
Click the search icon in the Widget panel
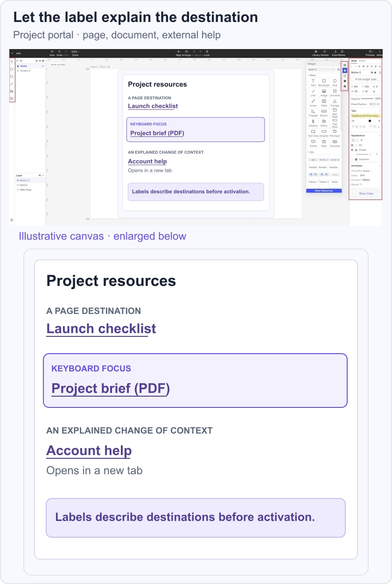tap(338, 70)
